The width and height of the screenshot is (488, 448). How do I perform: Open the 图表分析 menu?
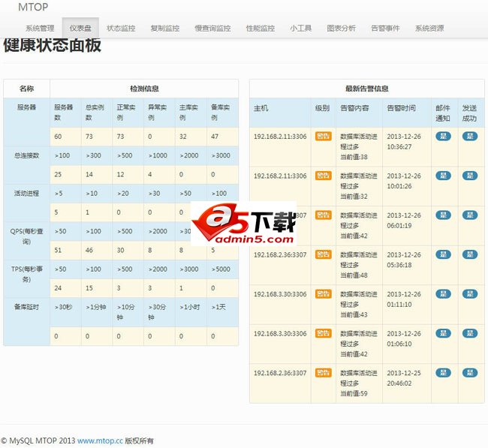(x=341, y=29)
